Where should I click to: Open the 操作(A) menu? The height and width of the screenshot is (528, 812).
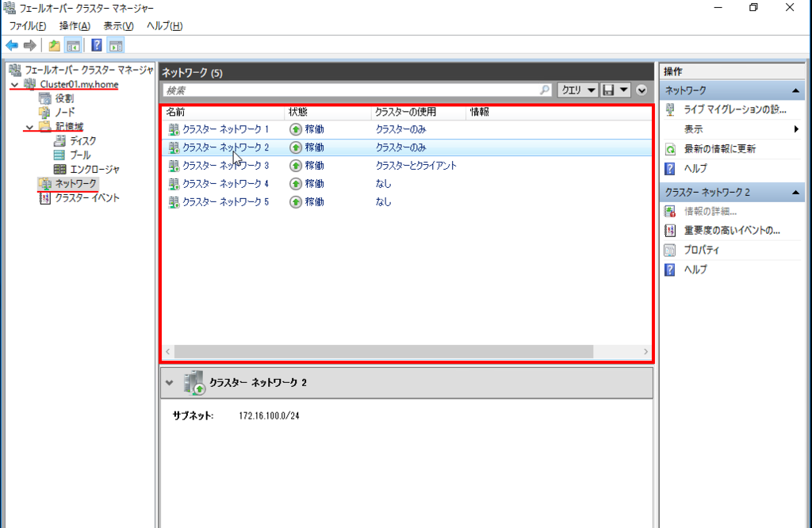[75, 26]
